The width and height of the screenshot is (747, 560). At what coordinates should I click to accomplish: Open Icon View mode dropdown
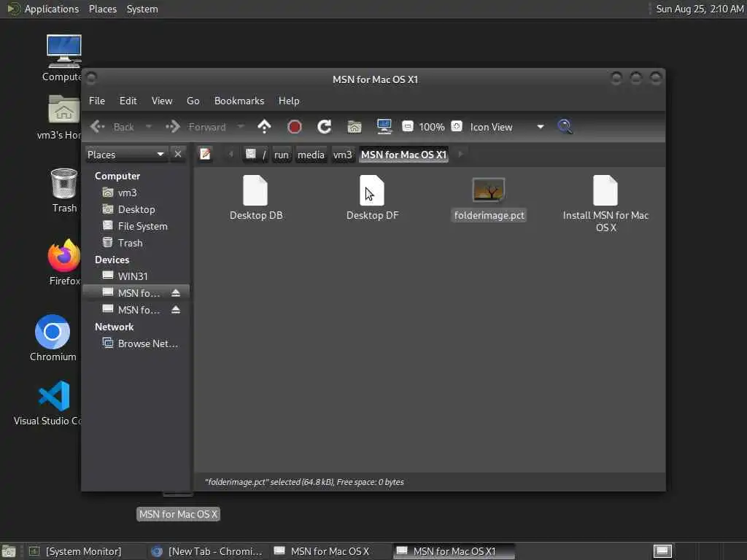point(506,127)
